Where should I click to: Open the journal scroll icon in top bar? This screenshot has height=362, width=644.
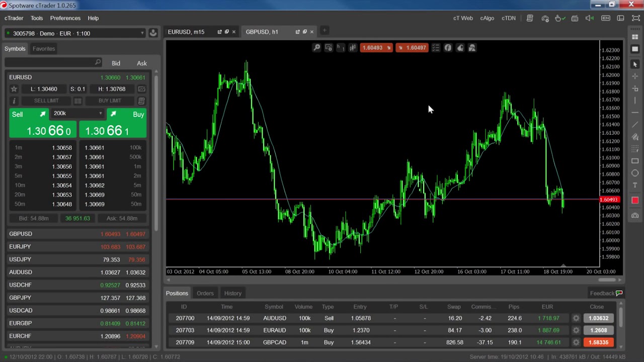click(530, 19)
